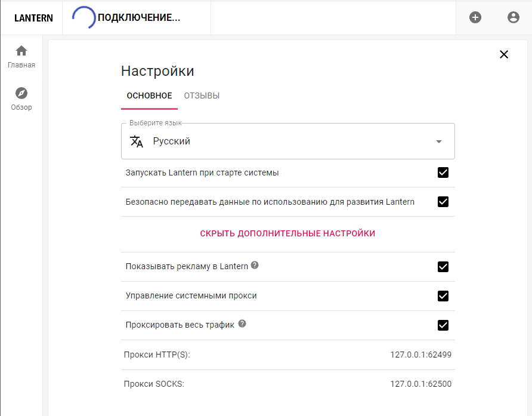Uncheck Проксировать весь трафик
Image resolution: width=532 pixels, height=416 pixels.
443,325
